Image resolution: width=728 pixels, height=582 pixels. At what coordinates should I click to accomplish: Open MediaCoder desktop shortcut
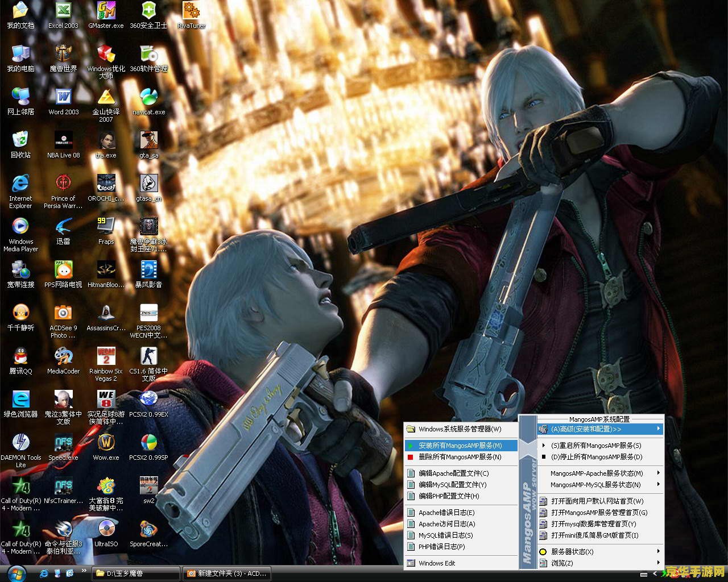point(63,360)
